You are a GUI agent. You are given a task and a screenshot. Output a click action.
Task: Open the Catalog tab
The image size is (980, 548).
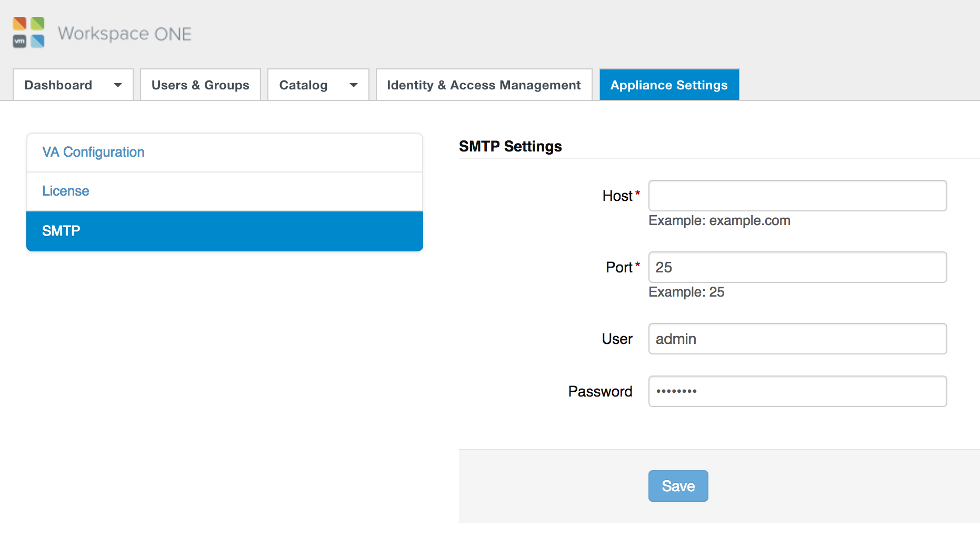pos(303,85)
